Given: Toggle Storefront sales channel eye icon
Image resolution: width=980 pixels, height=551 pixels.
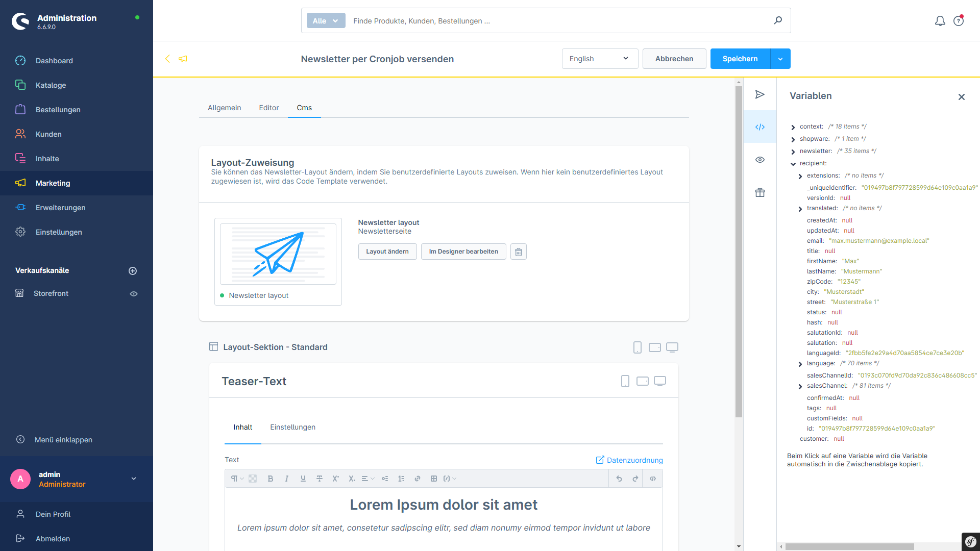Looking at the screenshot, I should 134,294.
